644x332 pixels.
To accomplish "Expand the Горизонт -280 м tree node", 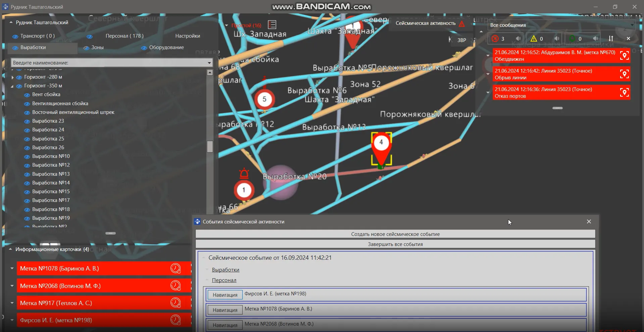I will (13, 77).
